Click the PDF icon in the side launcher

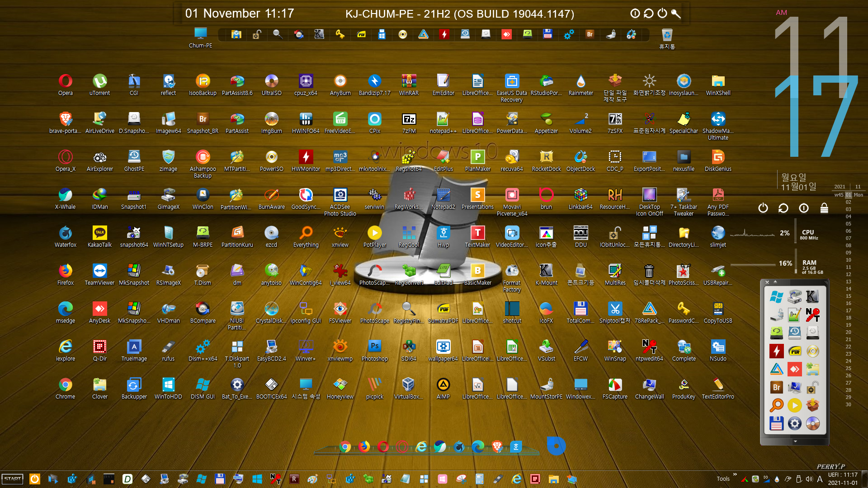click(x=794, y=351)
